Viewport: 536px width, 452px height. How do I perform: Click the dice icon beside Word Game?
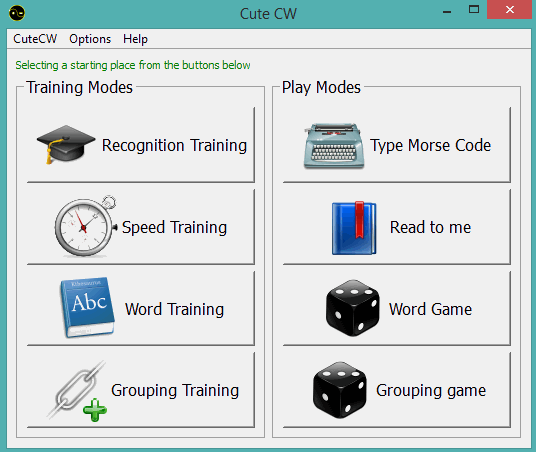click(353, 308)
